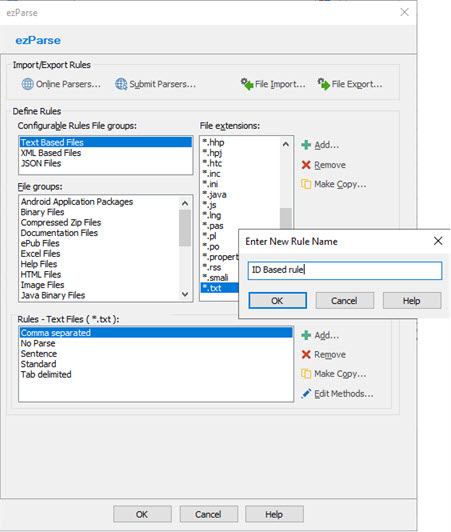Click Cancel at the bottom of ezParse window
451x532 pixels.
coord(208,514)
